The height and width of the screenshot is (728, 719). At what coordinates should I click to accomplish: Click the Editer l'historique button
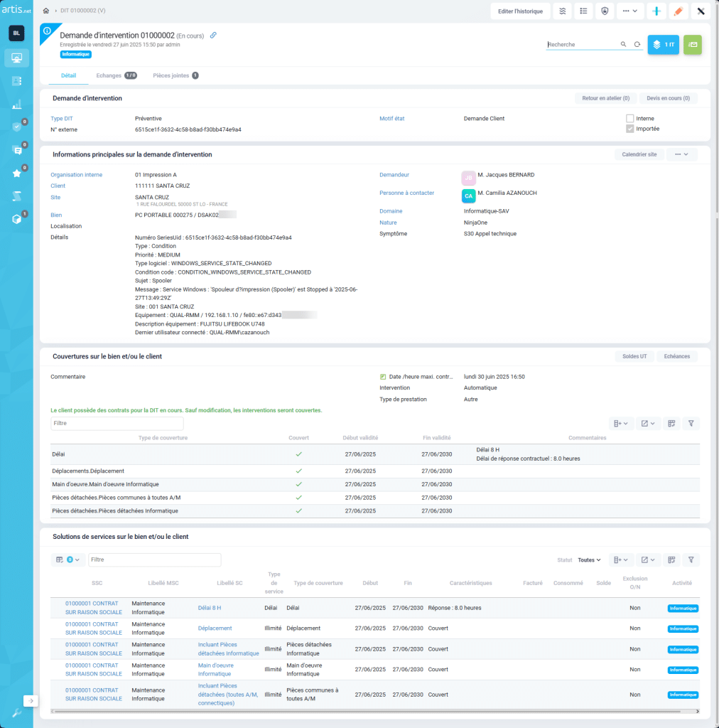pos(520,11)
